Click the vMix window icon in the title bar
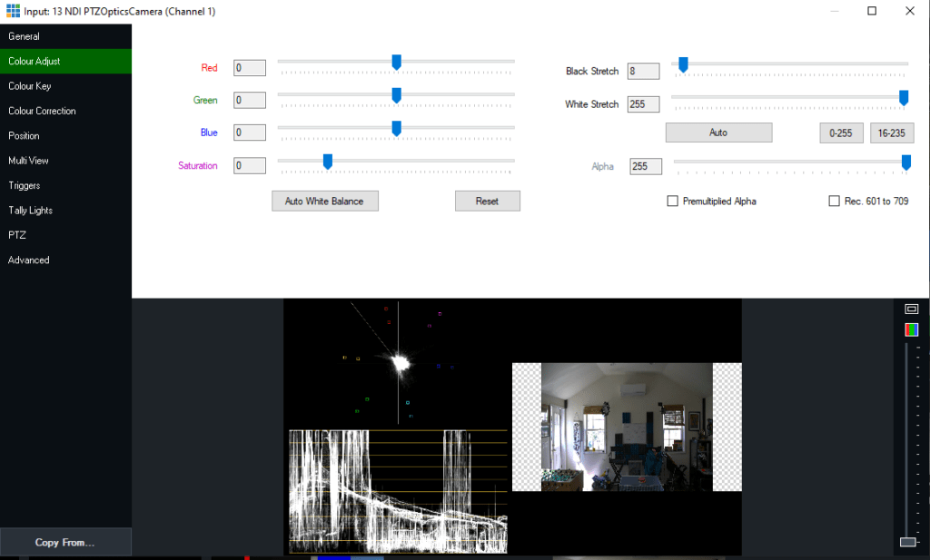The image size is (930, 560). click(x=12, y=11)
